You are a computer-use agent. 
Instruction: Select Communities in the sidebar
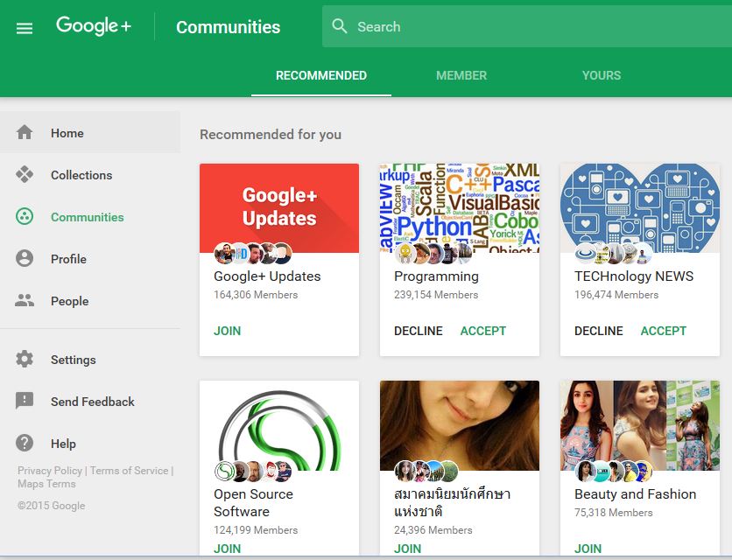[x=90, y=216]
